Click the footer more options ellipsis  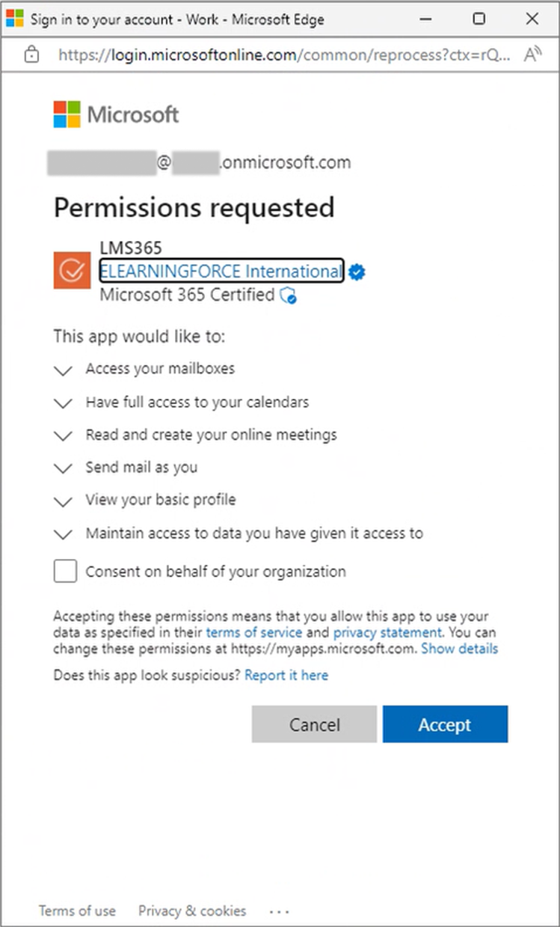(x=279, y=911)
